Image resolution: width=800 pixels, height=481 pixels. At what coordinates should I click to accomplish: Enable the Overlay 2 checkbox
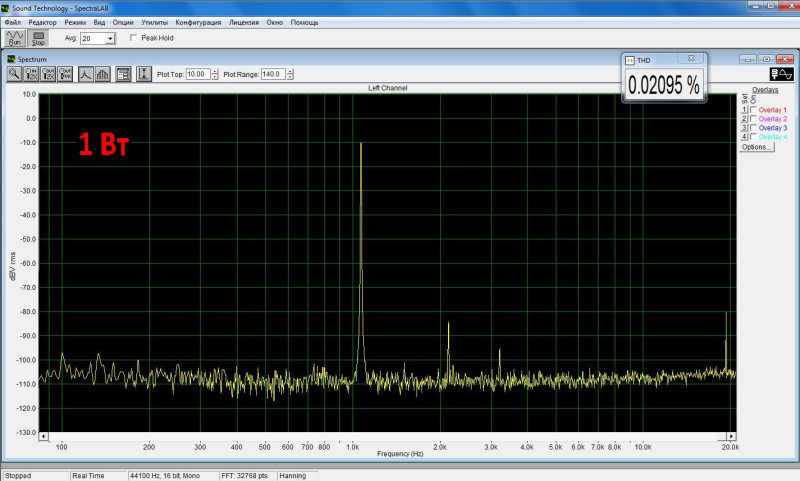pos(754,119)
